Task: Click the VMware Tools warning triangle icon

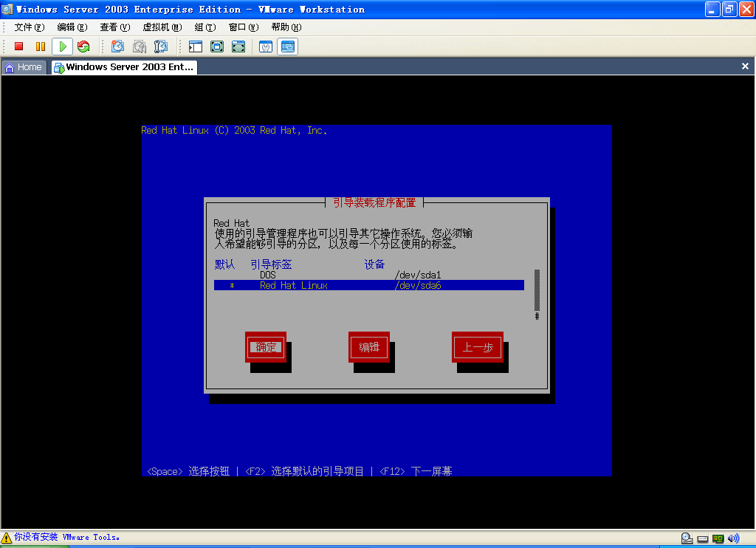Action: coord(6,538)
